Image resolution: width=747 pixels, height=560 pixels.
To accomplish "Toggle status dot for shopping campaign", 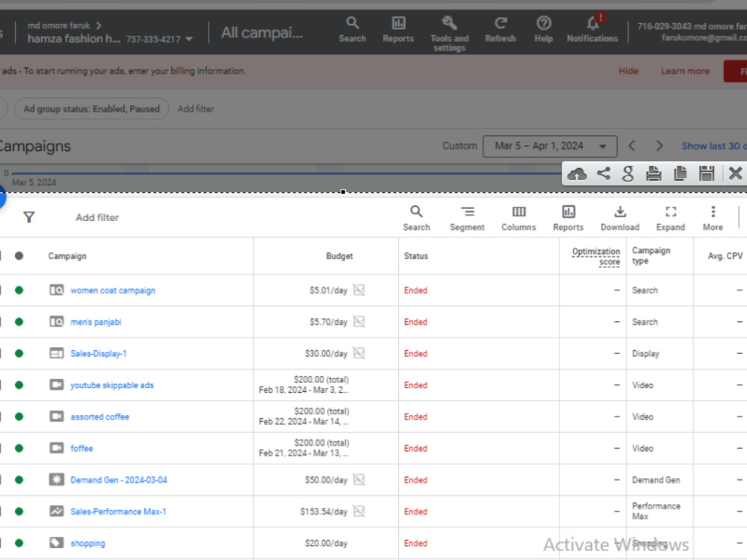I will coord(19,543).
